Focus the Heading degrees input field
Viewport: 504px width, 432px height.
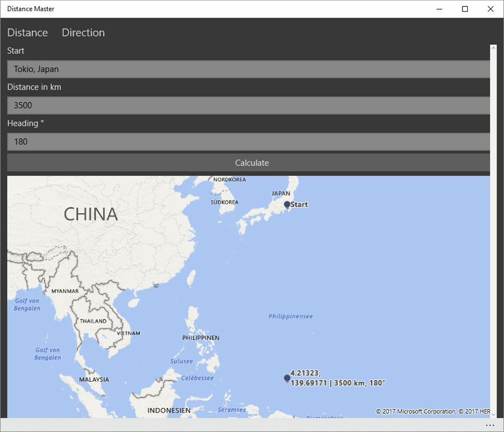pyautogui.click(x=248, y=142)
